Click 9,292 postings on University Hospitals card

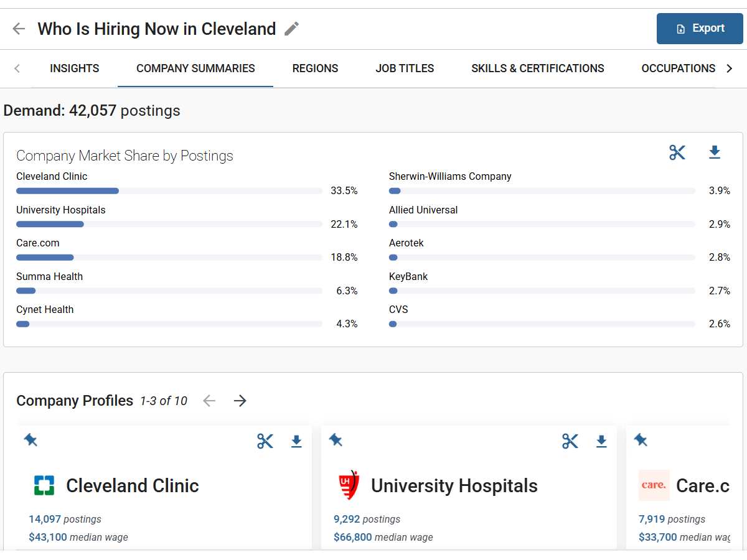[x=367, y=519]
